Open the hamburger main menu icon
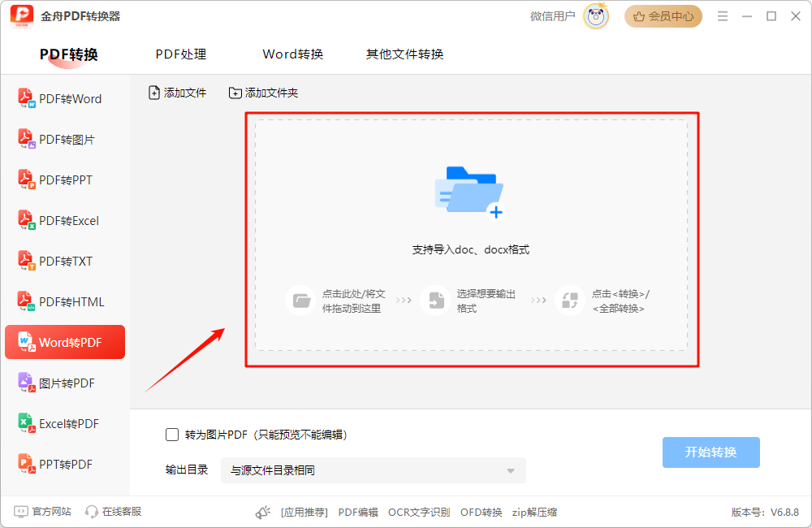Image resolution: width=812 pixels, height=528 pixels. point(723,16)
